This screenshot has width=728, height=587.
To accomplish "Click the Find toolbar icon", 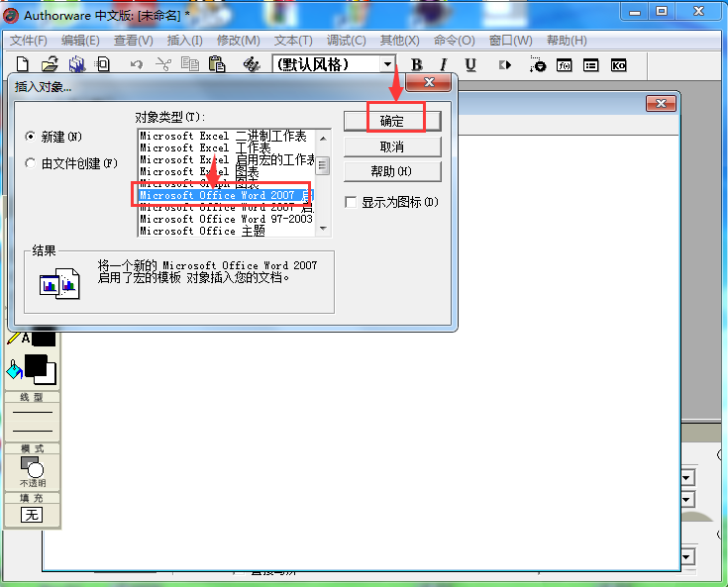I will 252,64.
